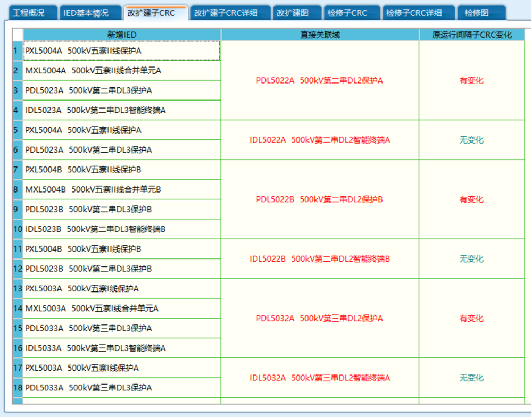Open the IED基本情况 tab
The height and width of the screenshot is (417, 532).
tap(86, 13)
